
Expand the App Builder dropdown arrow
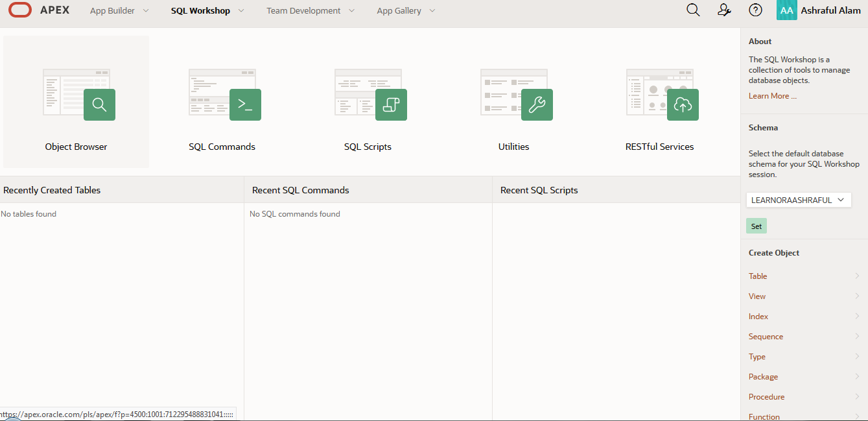click(145, 11)
